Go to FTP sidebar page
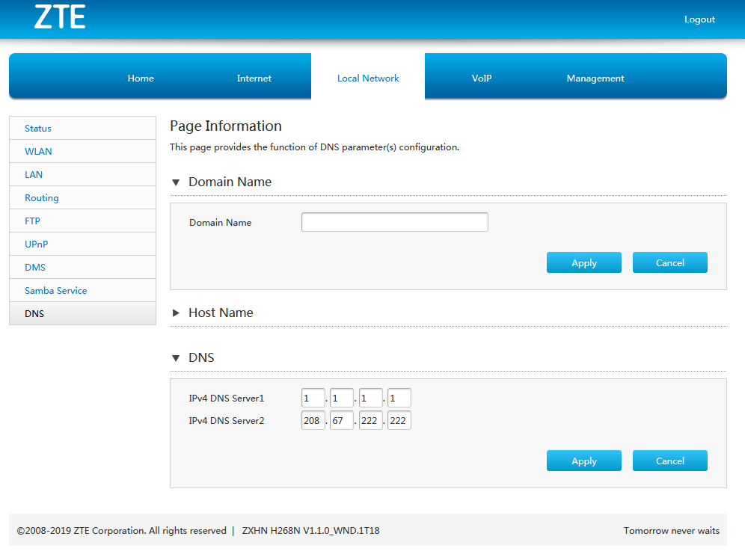The height and width of the screenshot is (560, 745). click(x=83, y=221)
